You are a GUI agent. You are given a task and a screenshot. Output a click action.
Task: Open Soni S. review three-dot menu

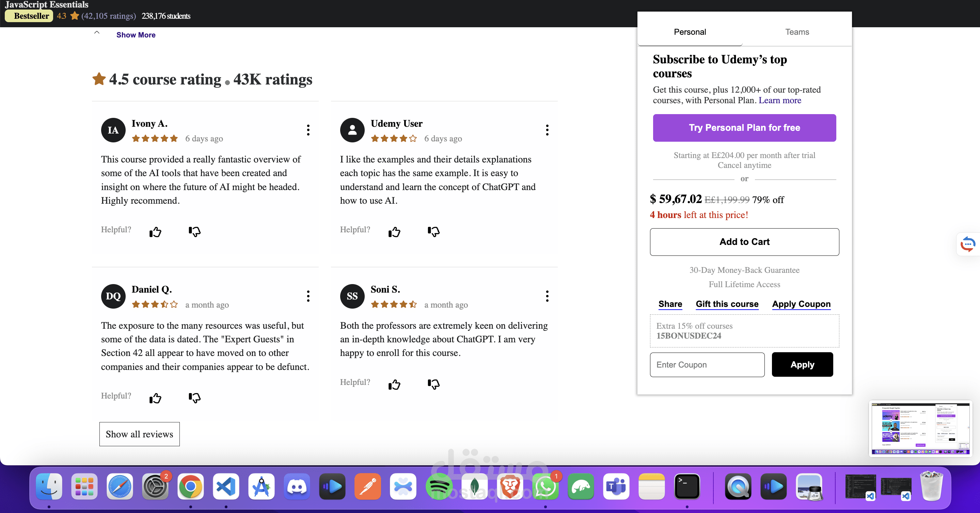[547, 296]
